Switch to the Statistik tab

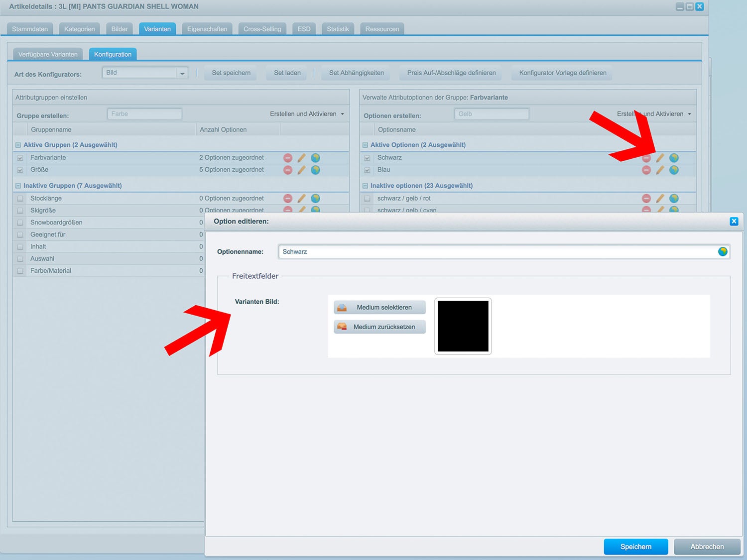pos(338,29)
